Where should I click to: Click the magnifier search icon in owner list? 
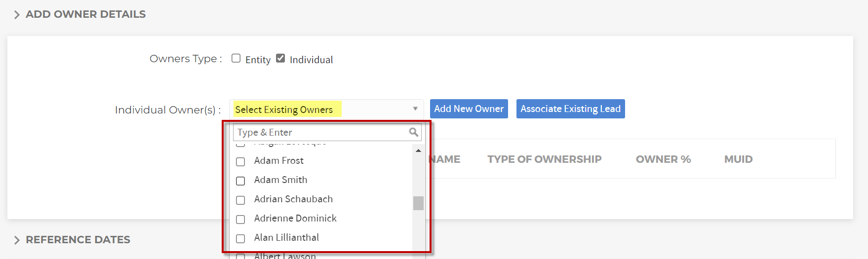point(414,132)
